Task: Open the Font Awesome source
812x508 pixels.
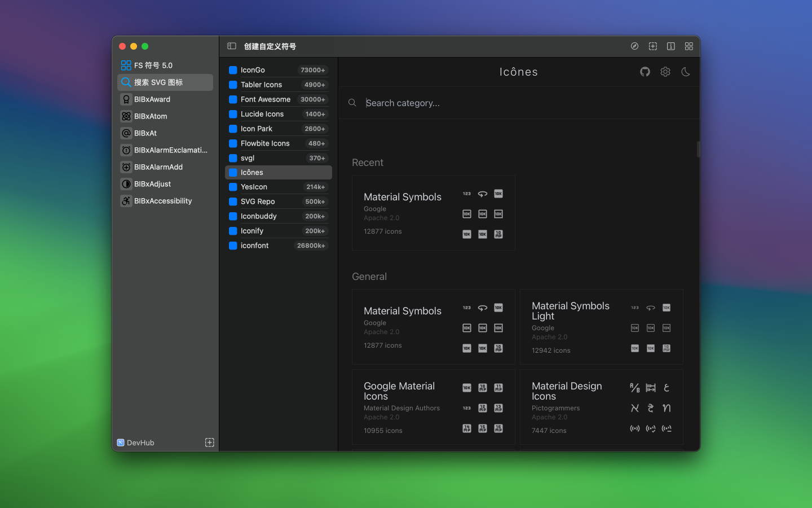Action: coord(279,99)
